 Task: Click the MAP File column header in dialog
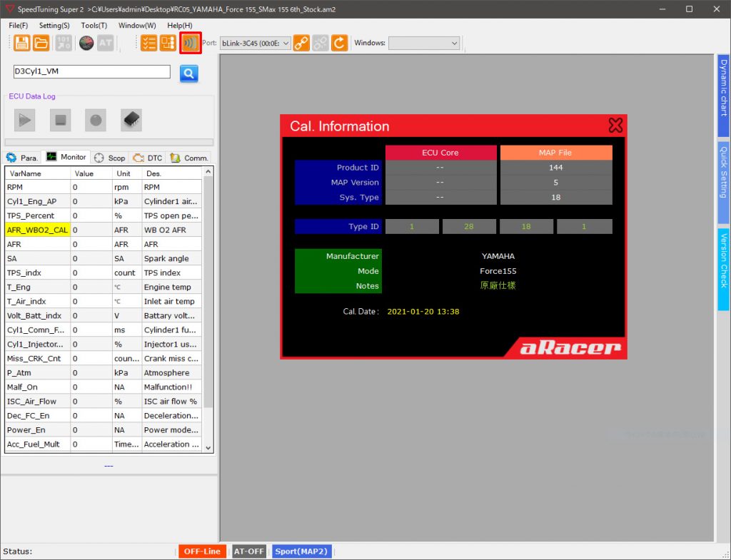[555, 153]
